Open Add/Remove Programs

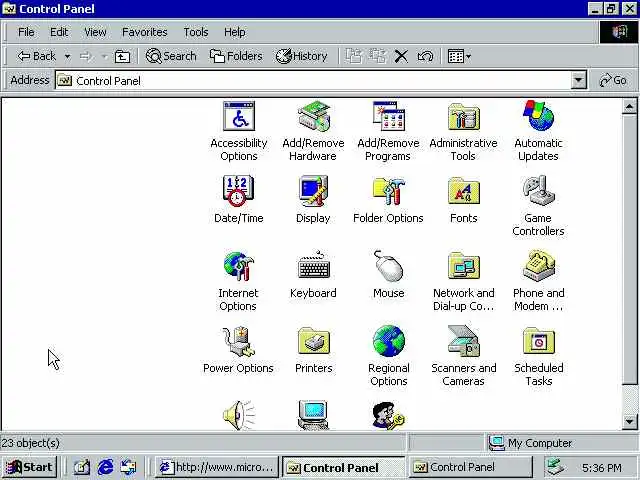[x=388, y=131]
